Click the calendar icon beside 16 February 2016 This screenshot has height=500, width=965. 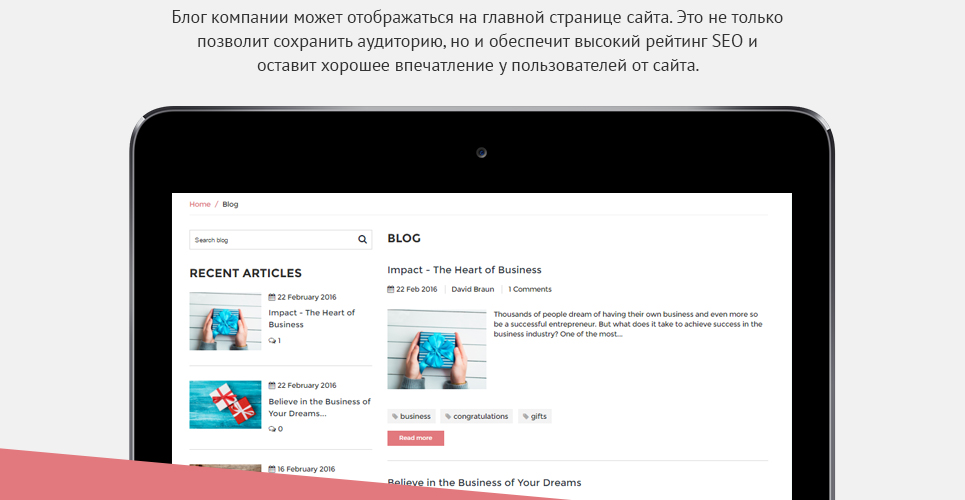271,469
